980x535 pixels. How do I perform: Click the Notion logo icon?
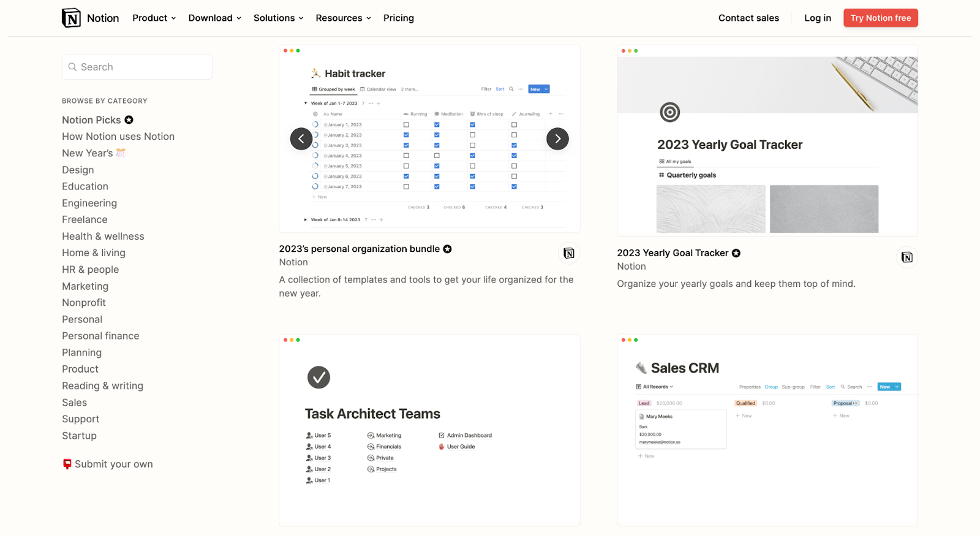click(72, 18)
